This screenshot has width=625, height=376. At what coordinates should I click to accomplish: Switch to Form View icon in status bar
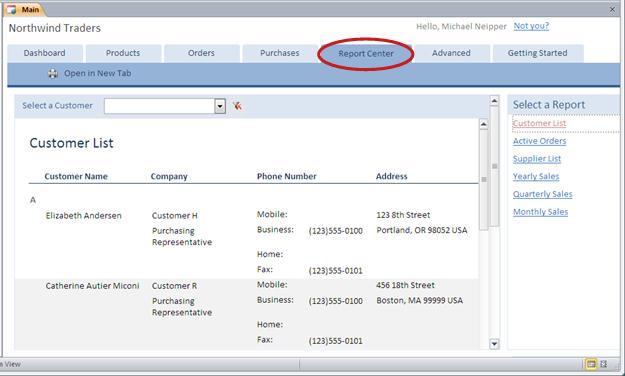[x=590, y=364]
